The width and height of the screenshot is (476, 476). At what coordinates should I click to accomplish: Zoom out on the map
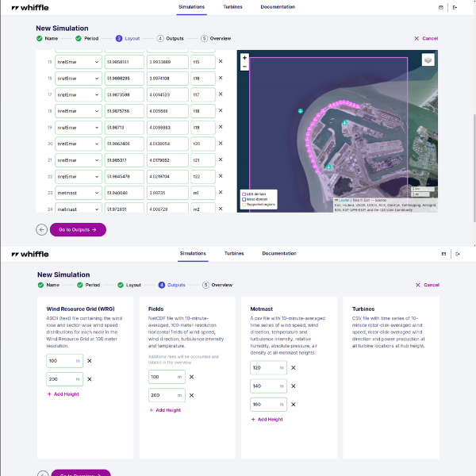coord(244,67)
